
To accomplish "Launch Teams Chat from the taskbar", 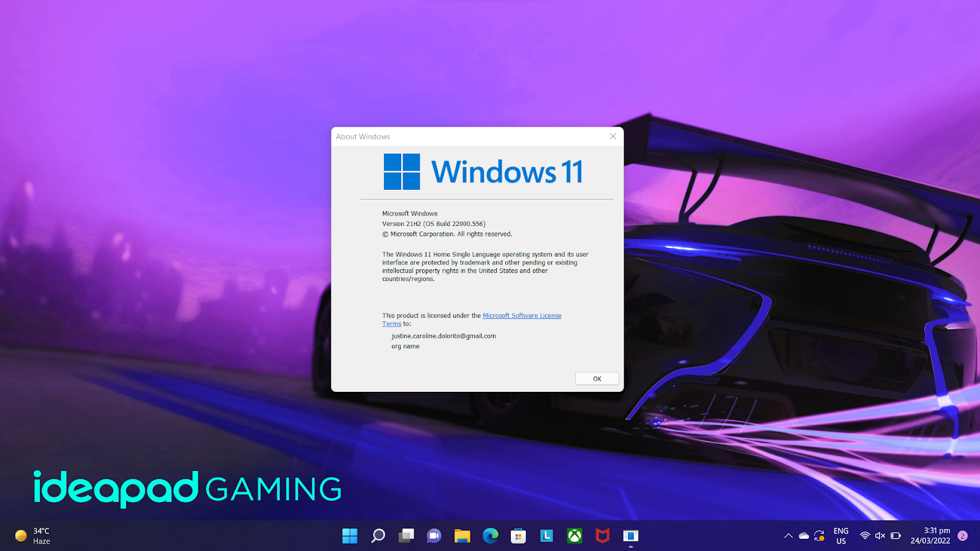I will pos(434,536).
